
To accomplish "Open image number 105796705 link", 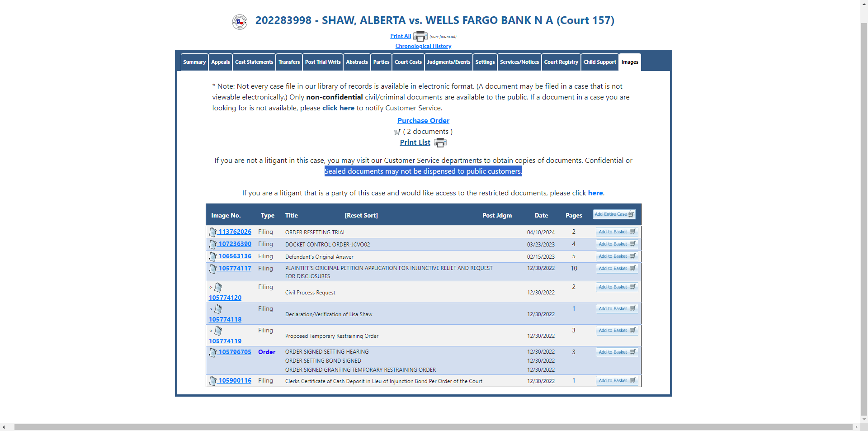I will (235, 352).
